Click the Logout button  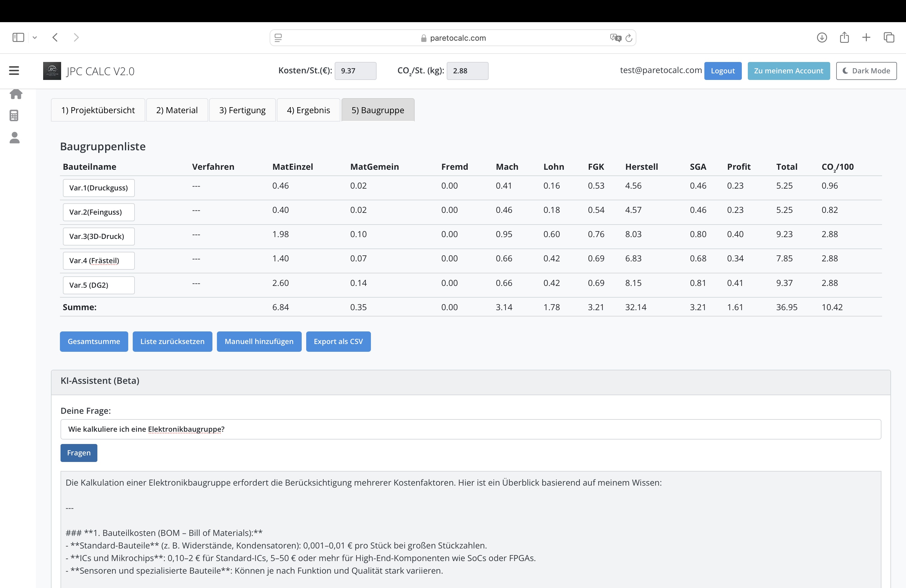tap(723, 71)
